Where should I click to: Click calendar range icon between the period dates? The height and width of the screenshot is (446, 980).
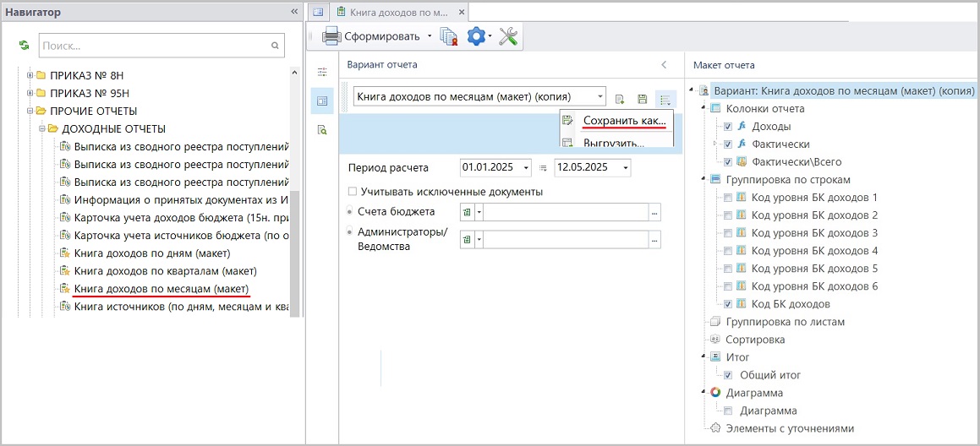click(543, 167)
